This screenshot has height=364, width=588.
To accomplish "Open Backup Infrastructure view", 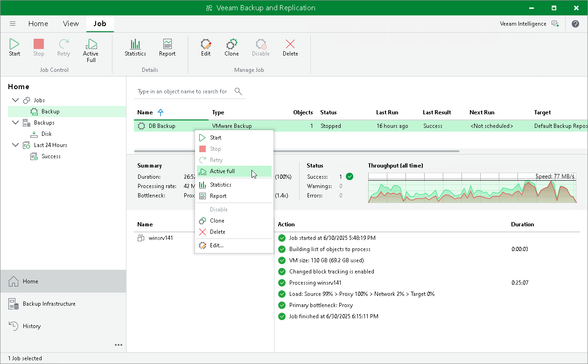I will pos(63,304).
